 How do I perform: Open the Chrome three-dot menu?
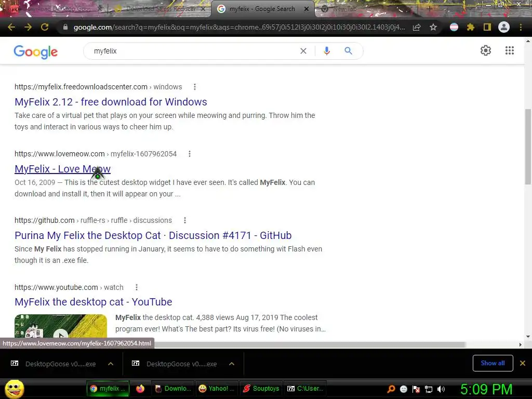point(521,27)
